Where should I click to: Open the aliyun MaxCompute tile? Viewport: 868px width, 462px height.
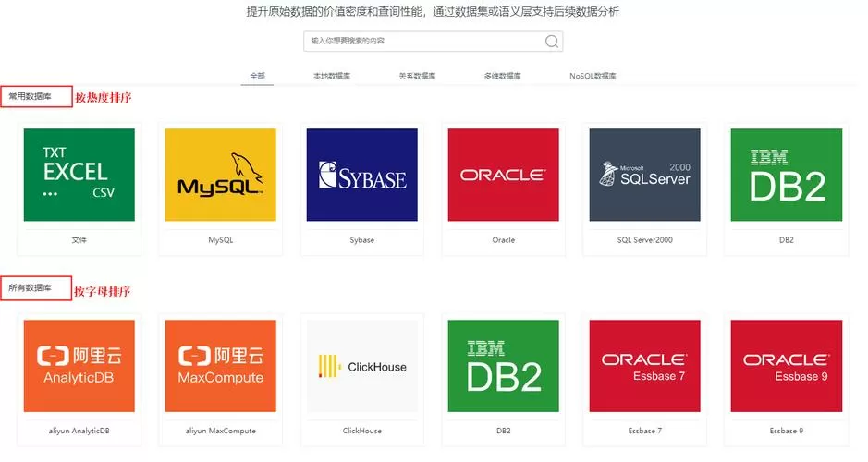220,366
